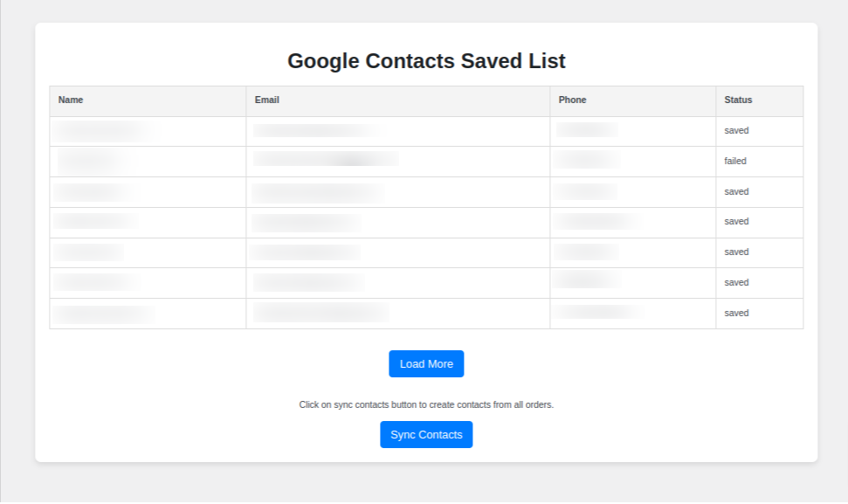
Task: Click the blurred name in the last row
Action: pos(104,314)
